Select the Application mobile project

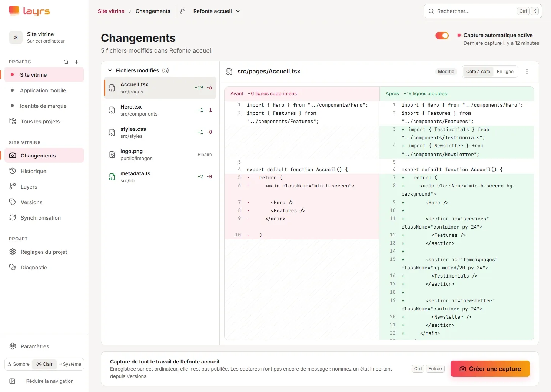click(44, 90)
